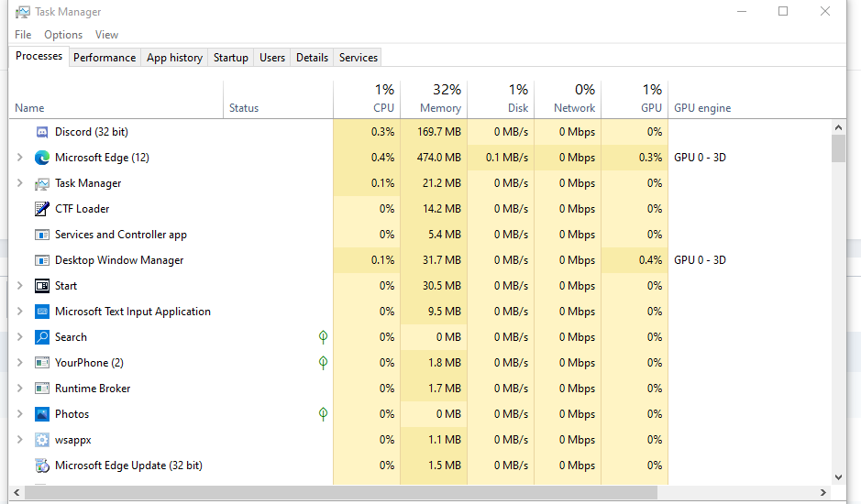Expand the Runtime Broker group
The height and width of the screenshot is (504, 861).
(x=20, y=389)
